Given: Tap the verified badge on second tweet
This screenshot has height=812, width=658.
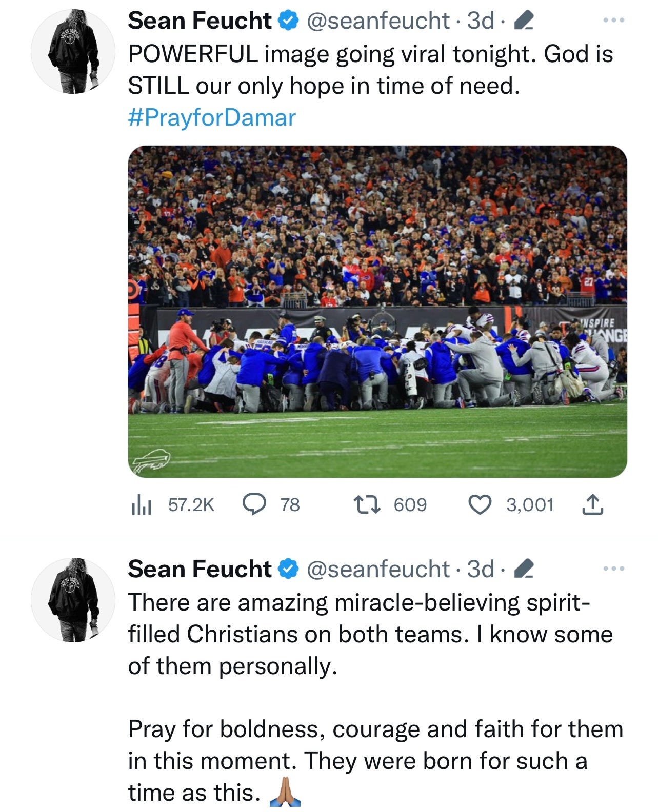Looking at the screenshot, I should pos(288,569).
